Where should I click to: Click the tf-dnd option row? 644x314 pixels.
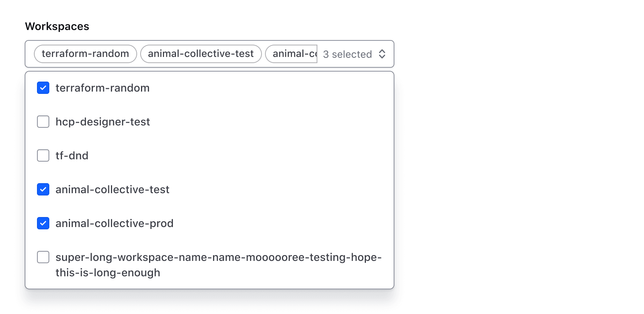point(72,155)
